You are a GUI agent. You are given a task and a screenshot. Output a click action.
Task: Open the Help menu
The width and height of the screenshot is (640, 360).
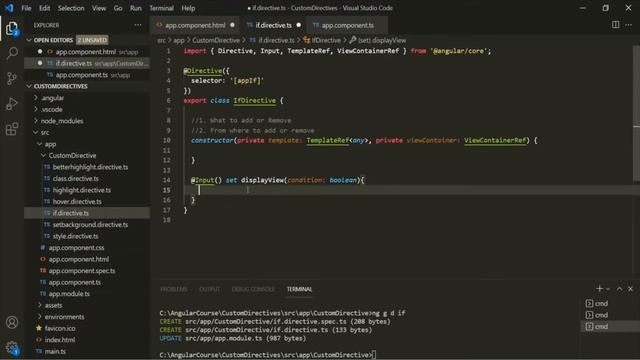pos(188,8)
